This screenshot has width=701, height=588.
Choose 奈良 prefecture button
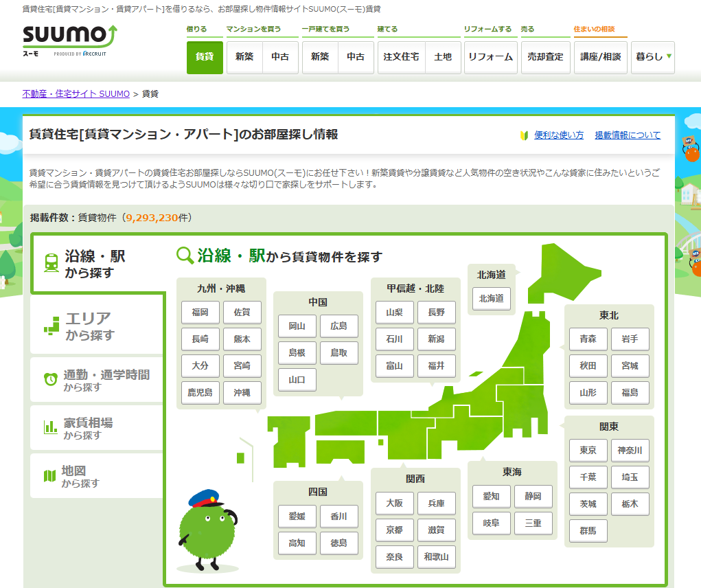(394, 556)
